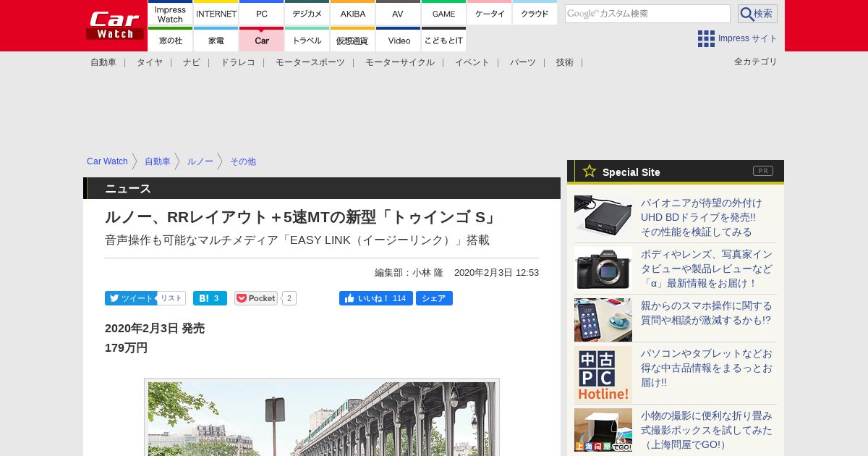Open the こどもとIT tab
This screenshot has height=456, width=868.
(443, 40)
